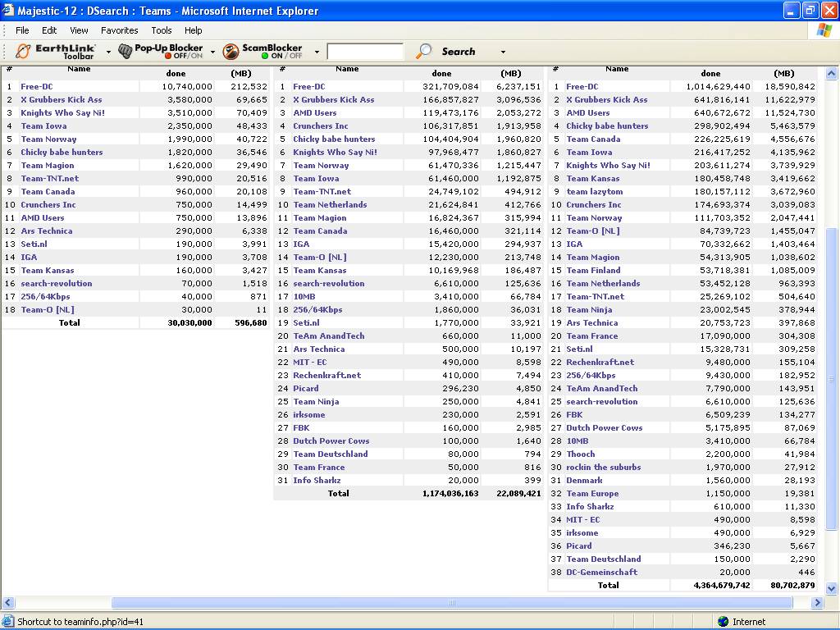Click the cell showing 18,590,842
Image resolution: width=840 pixels, height=630 pixels.
tap(790, 87)
